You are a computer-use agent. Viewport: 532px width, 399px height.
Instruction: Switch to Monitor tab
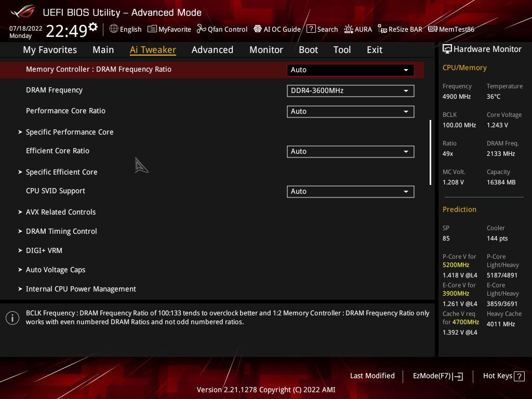click(266, 50)
